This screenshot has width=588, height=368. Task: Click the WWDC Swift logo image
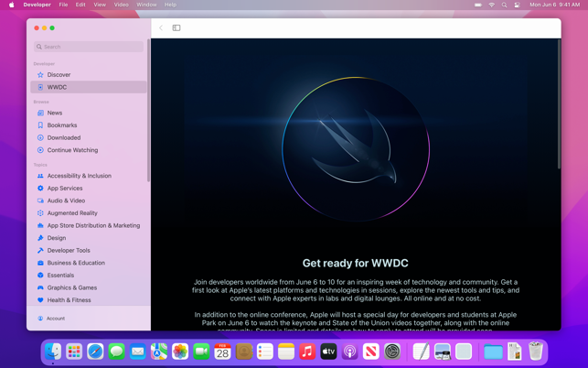(356, 149)
